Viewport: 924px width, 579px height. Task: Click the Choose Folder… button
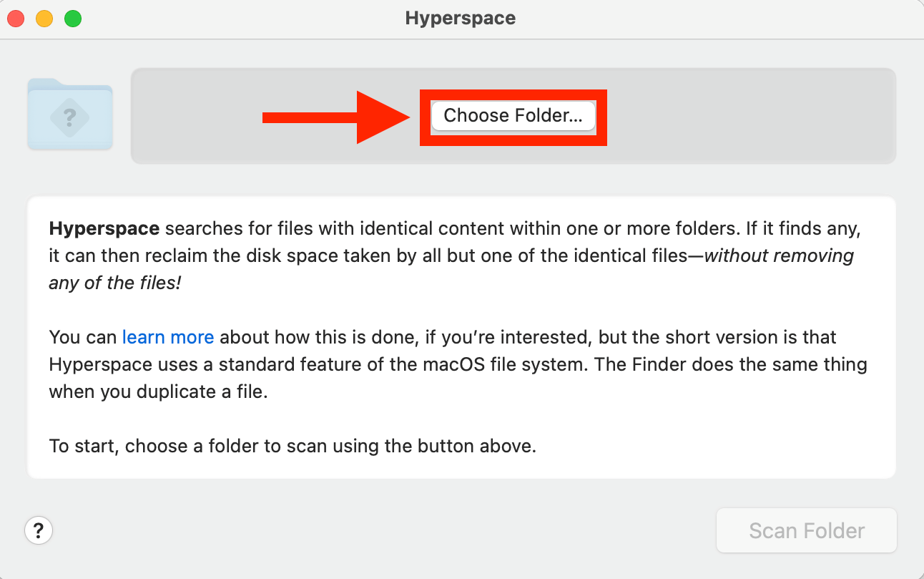[x=513, y=116]
